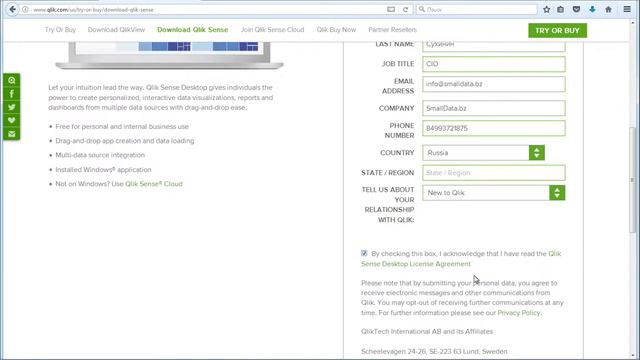Open the Pocket shield icon
The width and height of the screenshot is (640, 360).
pos(576,9)
